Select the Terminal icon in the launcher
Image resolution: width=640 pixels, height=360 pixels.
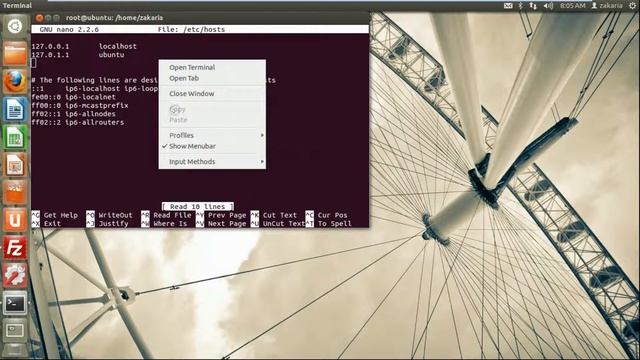click(x=15, y=303)
